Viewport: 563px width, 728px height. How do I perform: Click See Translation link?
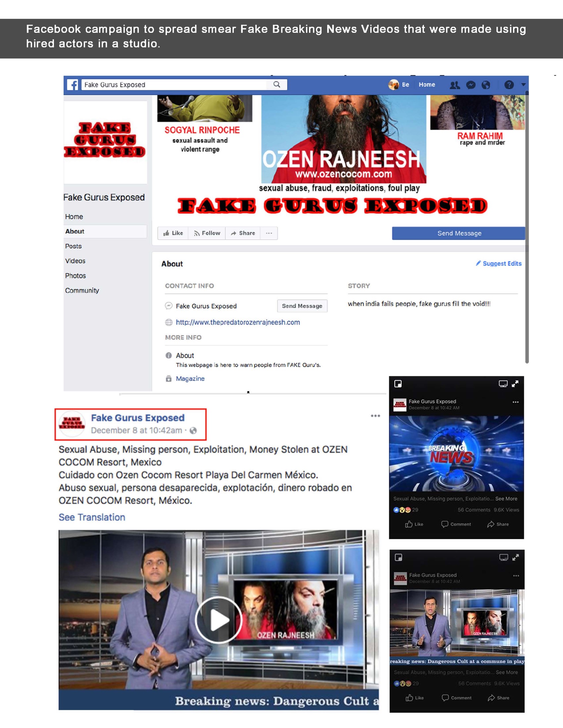click(x=92, y=517)
